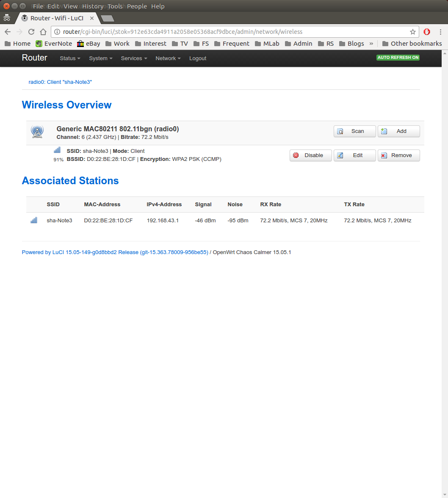
Task: Go back with the back arrow
Action: pos(8,32)
